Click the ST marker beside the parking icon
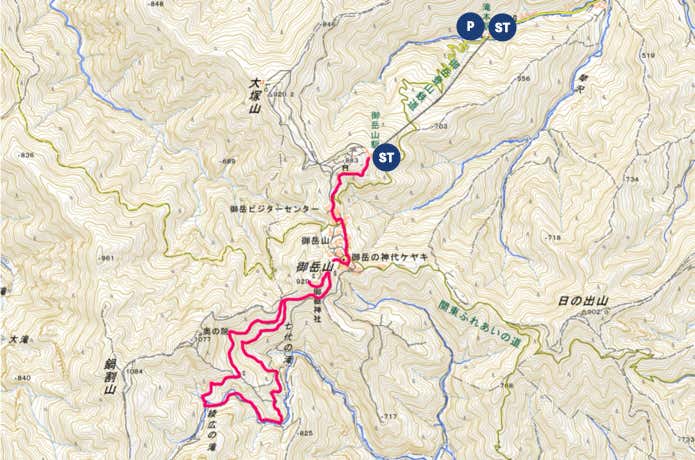This screenshot has height=460, width=695. tap(502, 27)
